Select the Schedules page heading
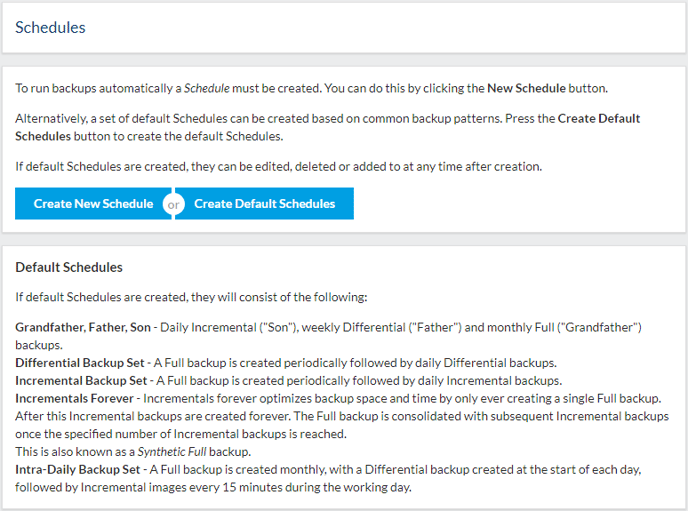Image resolution: width=688 pixels, height=511 pixels. pyautogui.click(x=50, y=27)
